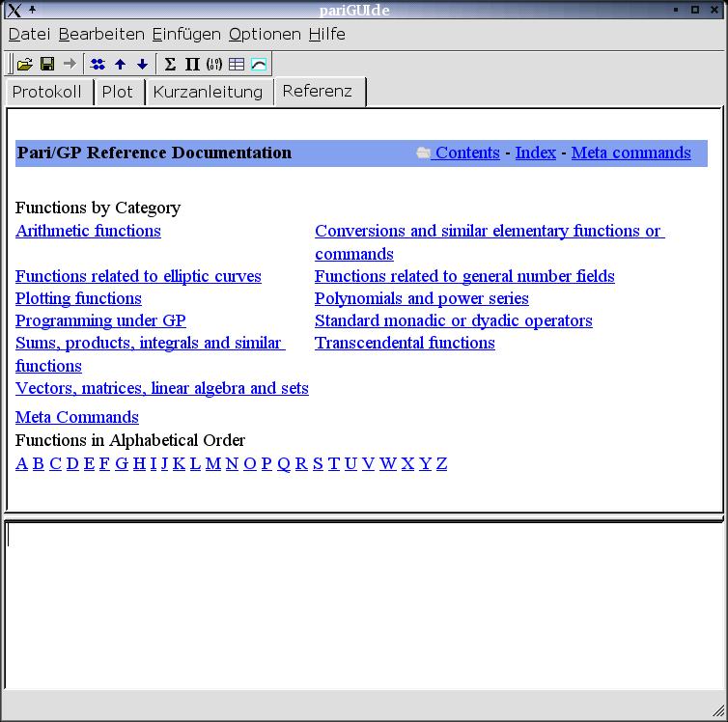Click the blue down arrow toolbar icon
The image size is (728, 722).
click(142, 65)
